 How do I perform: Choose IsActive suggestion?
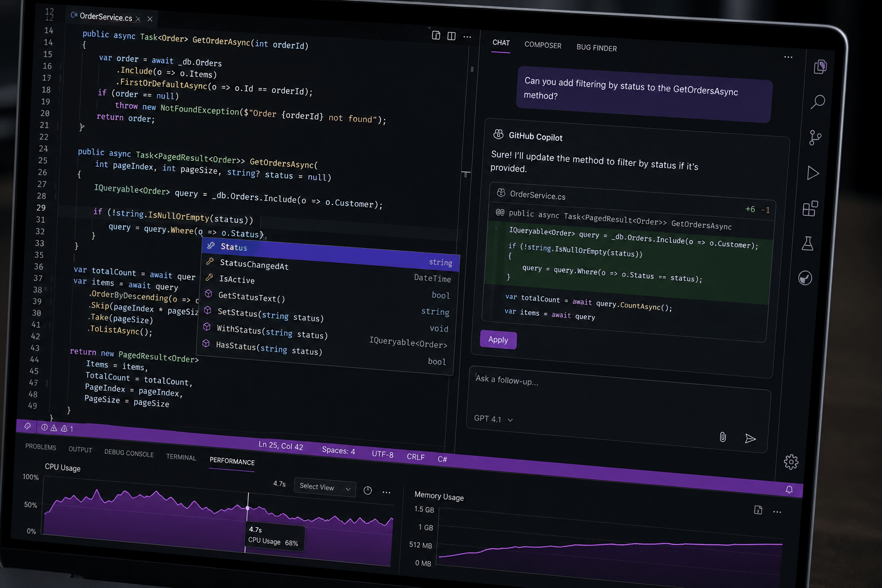point(328,287)
